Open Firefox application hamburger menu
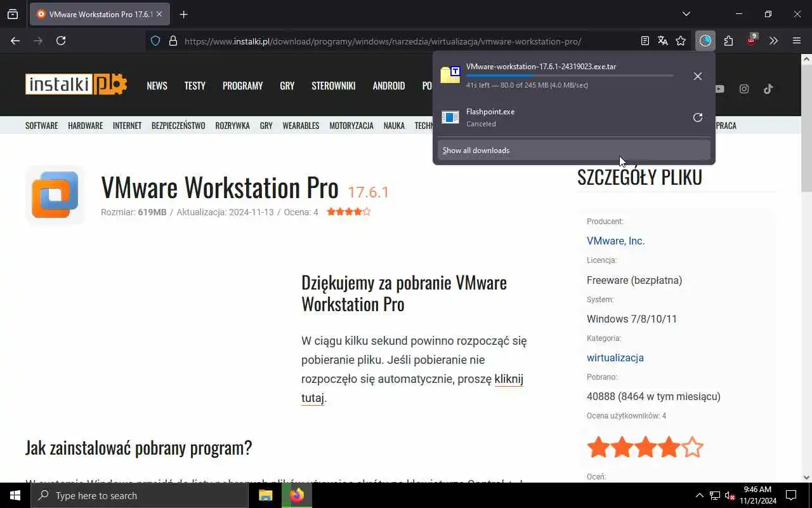This screenshot has width=812, height=508. [x=797, y=41]
